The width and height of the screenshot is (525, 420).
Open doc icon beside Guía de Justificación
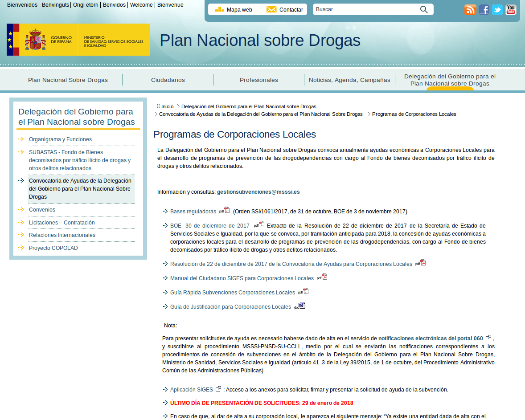(299, 306)
